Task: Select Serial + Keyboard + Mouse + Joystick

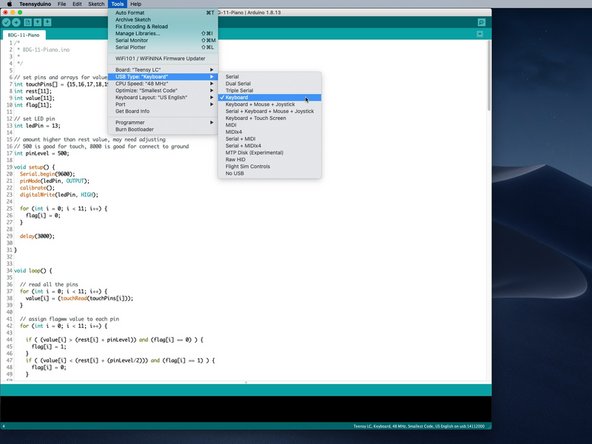Action: (270, 111)
